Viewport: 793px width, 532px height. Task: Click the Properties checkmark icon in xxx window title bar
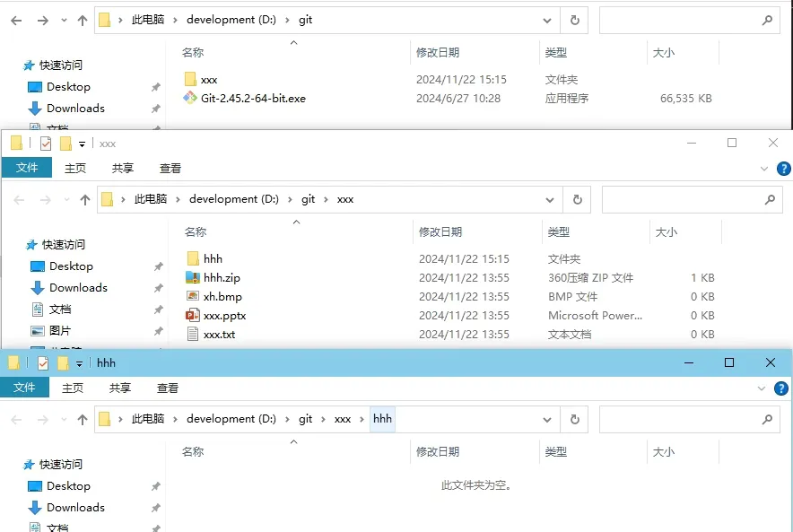point(46,144)
